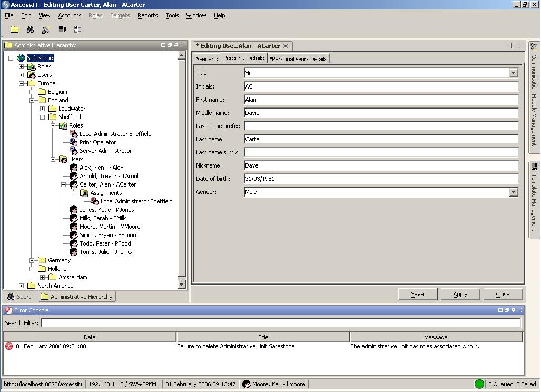This screenshot has width=541, height=392.
Task: Select the Amsterdam folder in the tree
Action: click(x=73, y=277)
